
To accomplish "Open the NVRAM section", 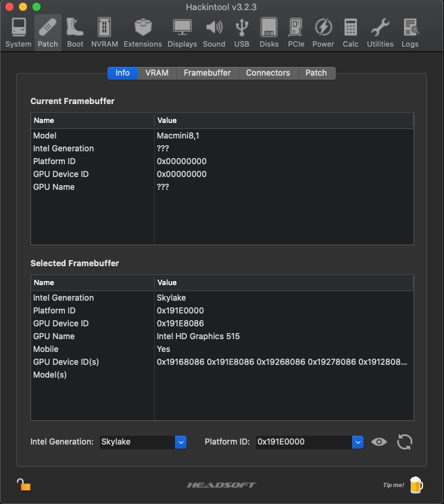I will coord(105,32).
